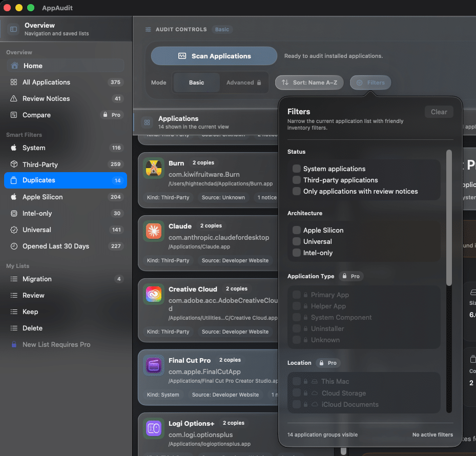Open All Applications in sidebar
Screen dimensions: 476x456
point(65,82)
